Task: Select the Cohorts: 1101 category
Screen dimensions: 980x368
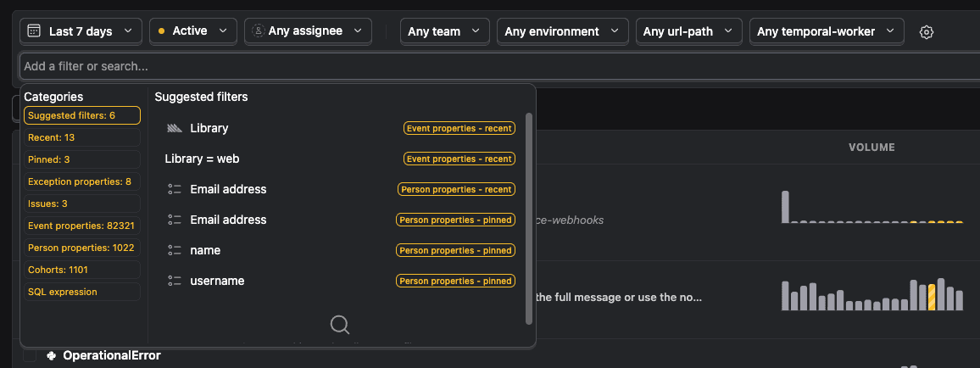Action: [x=82, y=270]
